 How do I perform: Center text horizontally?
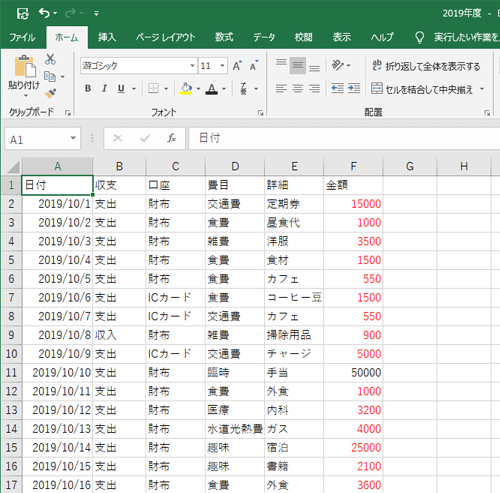(298, 89)
